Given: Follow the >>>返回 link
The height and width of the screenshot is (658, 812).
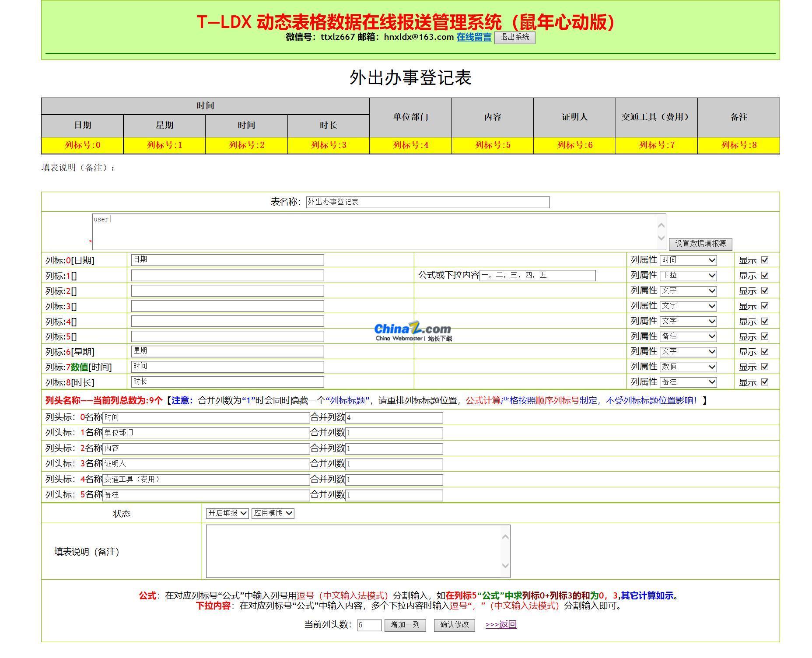Looking at the screenshot, I should pos(501,625).
